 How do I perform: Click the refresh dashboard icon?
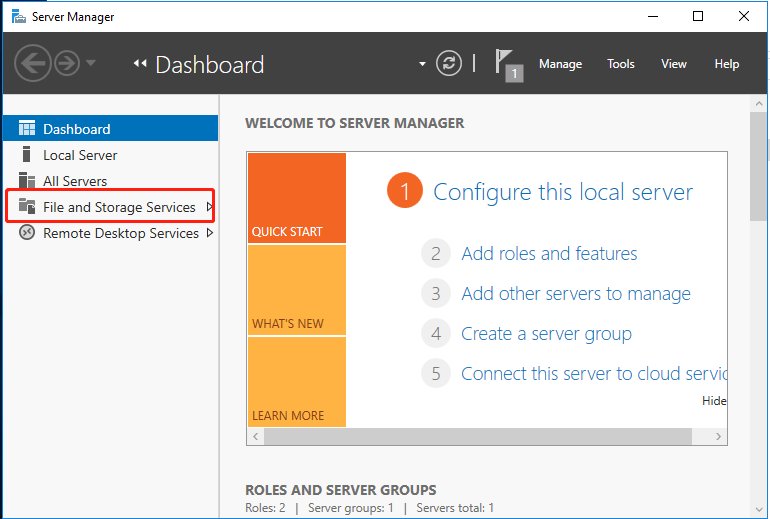pos(450,64)
